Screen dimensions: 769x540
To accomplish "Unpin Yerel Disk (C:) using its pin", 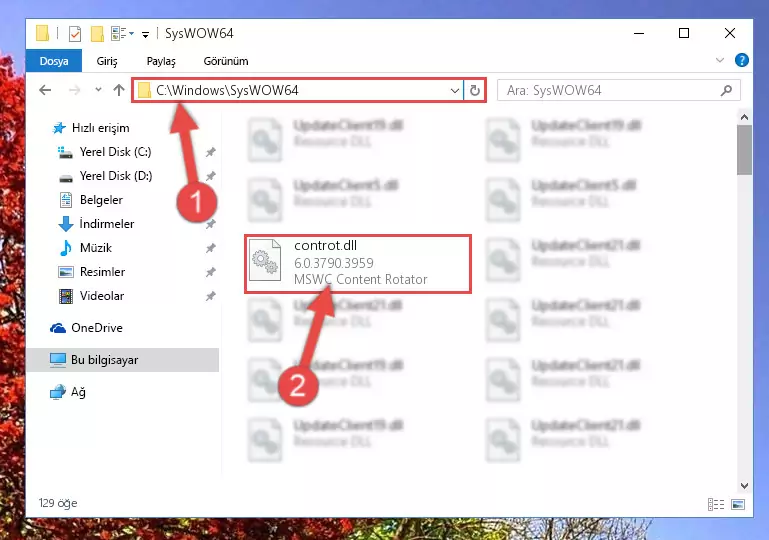I will coord(210,152).
